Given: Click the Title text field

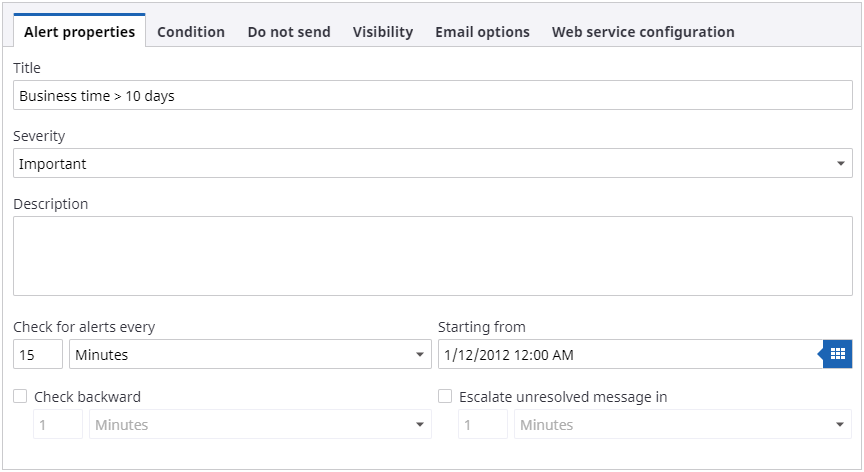Looking at the screenshot, I should (432, 96).
